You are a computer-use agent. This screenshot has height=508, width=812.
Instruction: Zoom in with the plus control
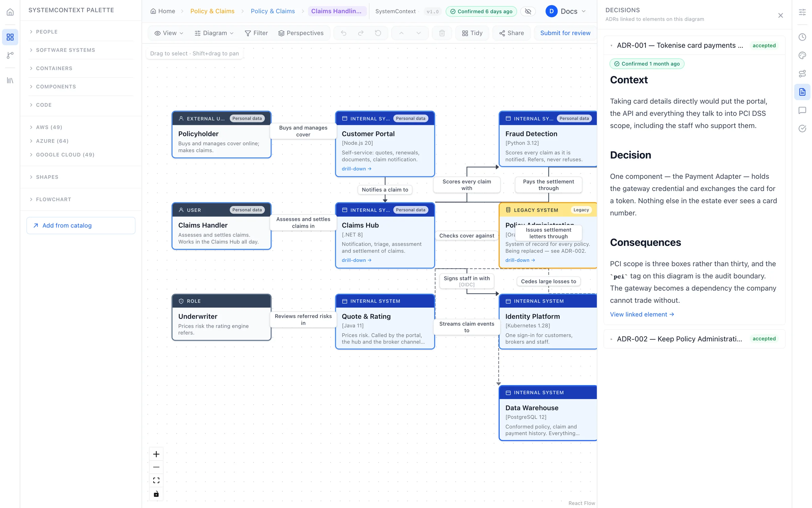[156, 454]
